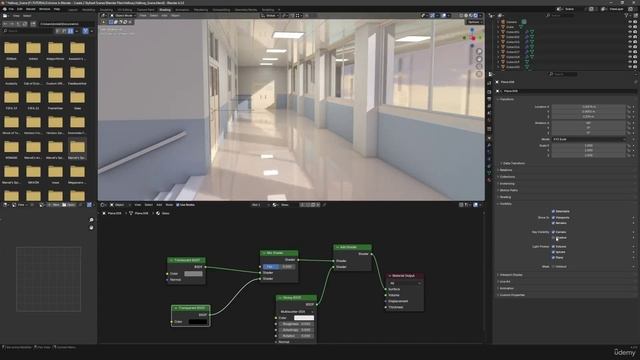Click the viewport pan hand gizmo
The height and width of the screenshot is (360, 640).
(479, 59)
